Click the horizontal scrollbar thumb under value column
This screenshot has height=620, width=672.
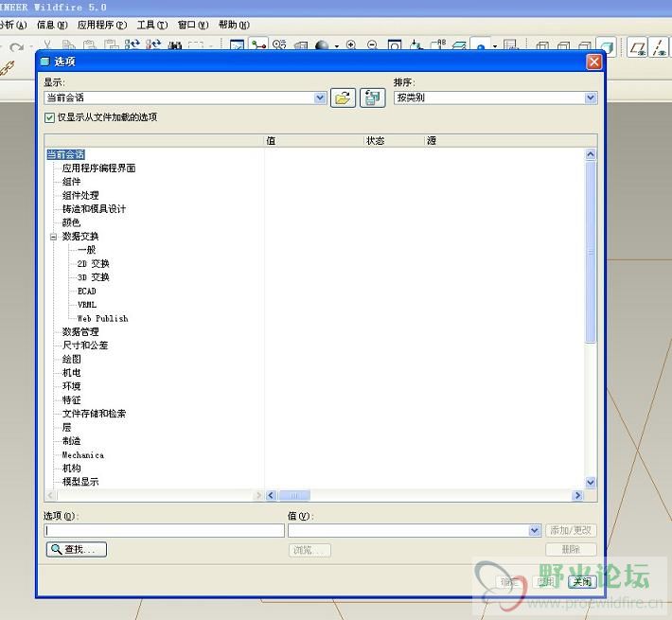pyautogui.click(x=294, y=496)
